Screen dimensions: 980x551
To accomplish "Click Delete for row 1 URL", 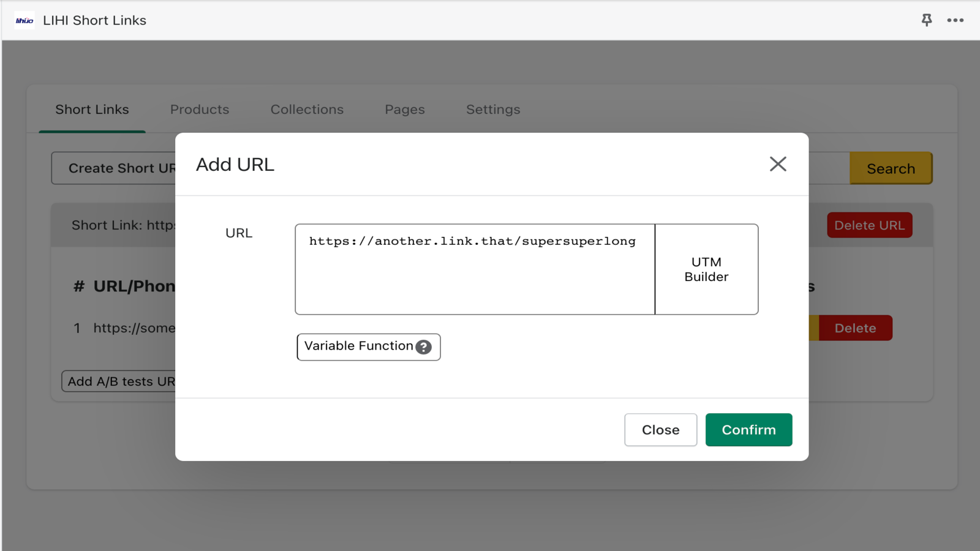I will (855, 328).
